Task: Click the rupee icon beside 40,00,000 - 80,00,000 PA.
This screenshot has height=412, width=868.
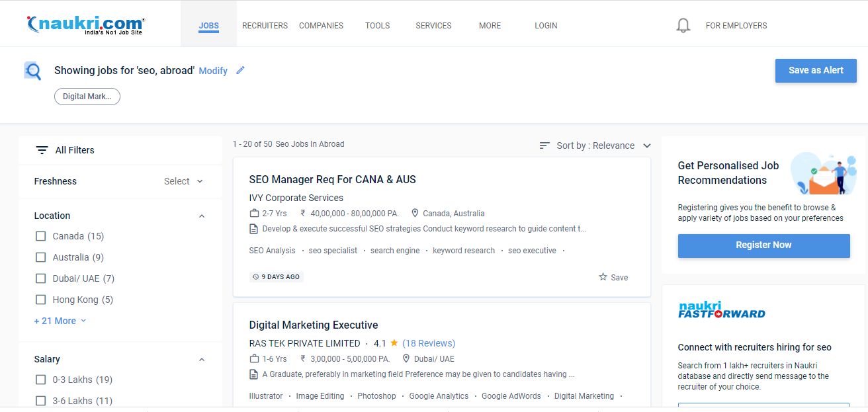Action: click(302, 214)
